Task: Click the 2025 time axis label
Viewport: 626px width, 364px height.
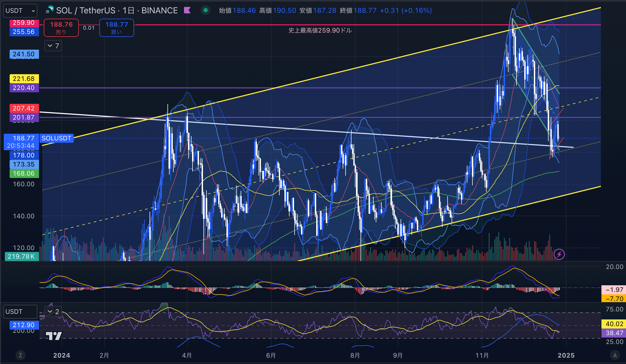Action: pos(566,355)
